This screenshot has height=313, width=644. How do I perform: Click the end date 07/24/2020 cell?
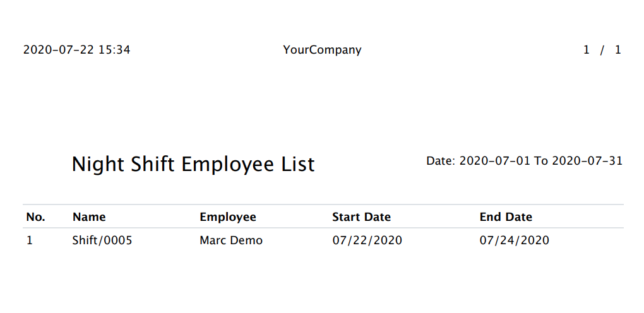pyautogui.click(x=514, y=240)
